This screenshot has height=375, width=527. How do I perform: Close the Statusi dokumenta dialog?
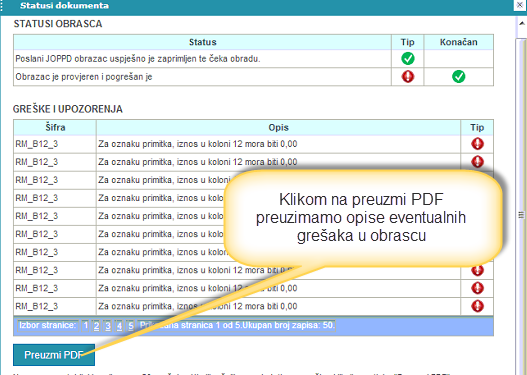pos(520,5)
